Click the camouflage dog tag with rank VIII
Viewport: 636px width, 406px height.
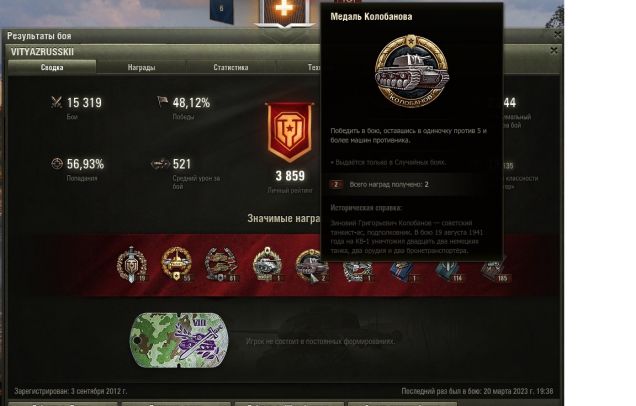(x=179, y=341)
